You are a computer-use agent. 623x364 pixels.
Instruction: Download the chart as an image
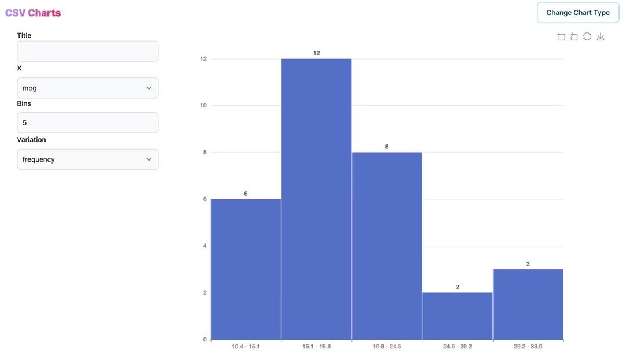(600, 36)
